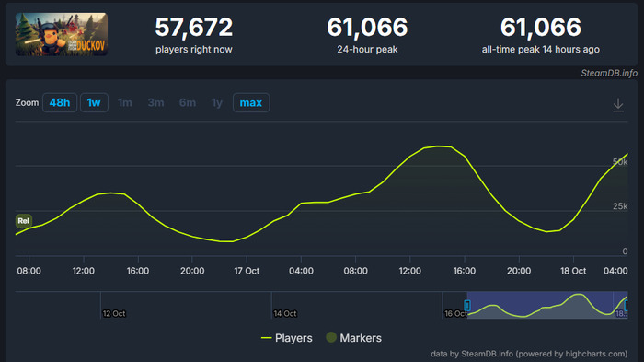Click the 16 Oct label in navigator
Viewport: 644px width, 362px height.
click(455, 313)
